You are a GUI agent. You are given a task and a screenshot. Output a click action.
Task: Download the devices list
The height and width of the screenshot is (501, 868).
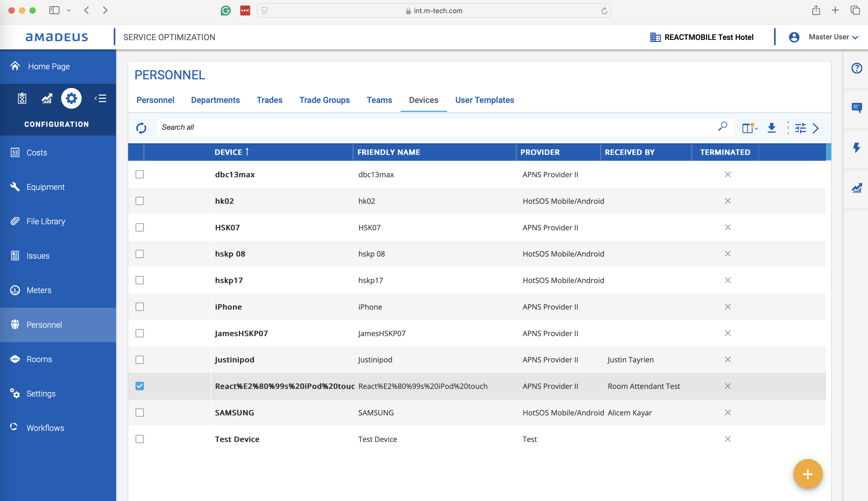[771, 128]
